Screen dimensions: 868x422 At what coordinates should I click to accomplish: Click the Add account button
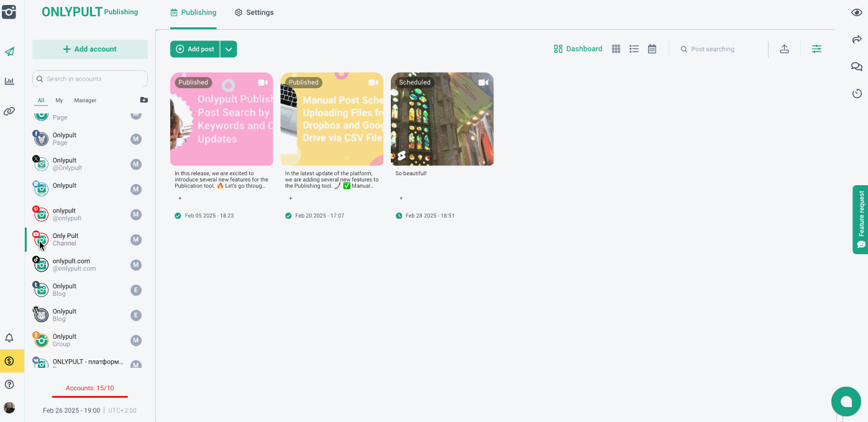pos(90,49)
